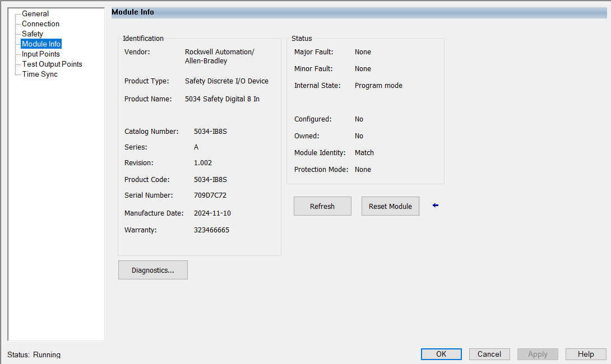
Task: Select the Module Info tree item
Action: click(x=41, y=44)
